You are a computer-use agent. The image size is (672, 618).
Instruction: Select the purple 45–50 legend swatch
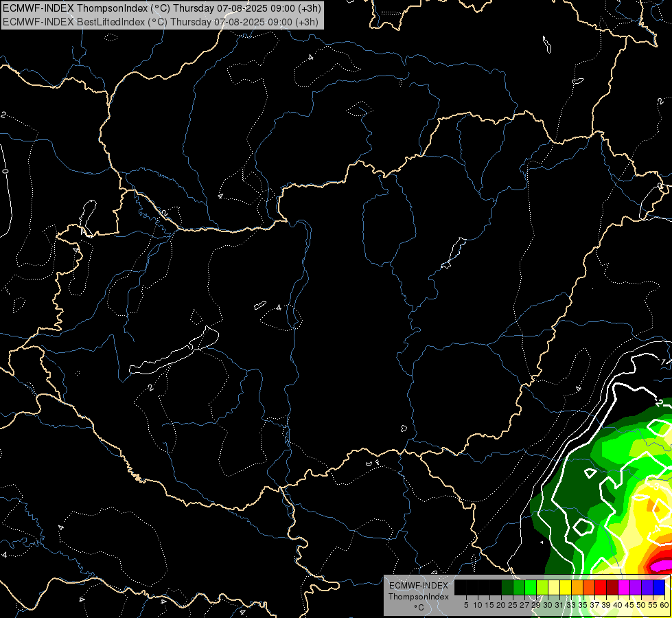coord(636,588)
